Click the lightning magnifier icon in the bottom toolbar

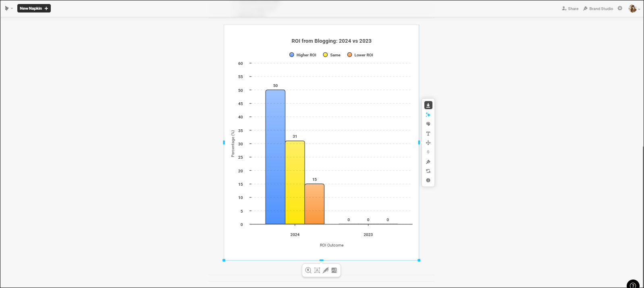[308, 270]
